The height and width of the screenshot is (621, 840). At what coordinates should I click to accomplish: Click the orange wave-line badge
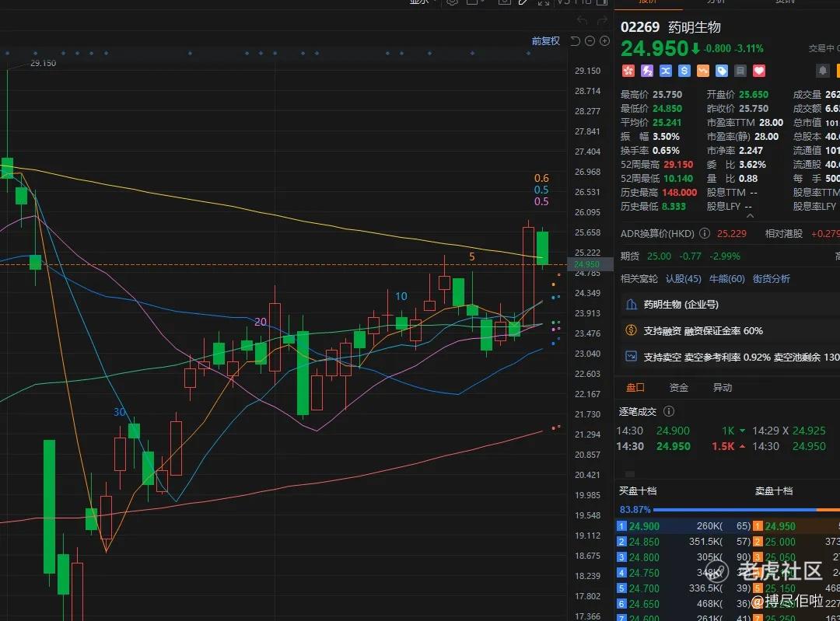pos(703,71)
